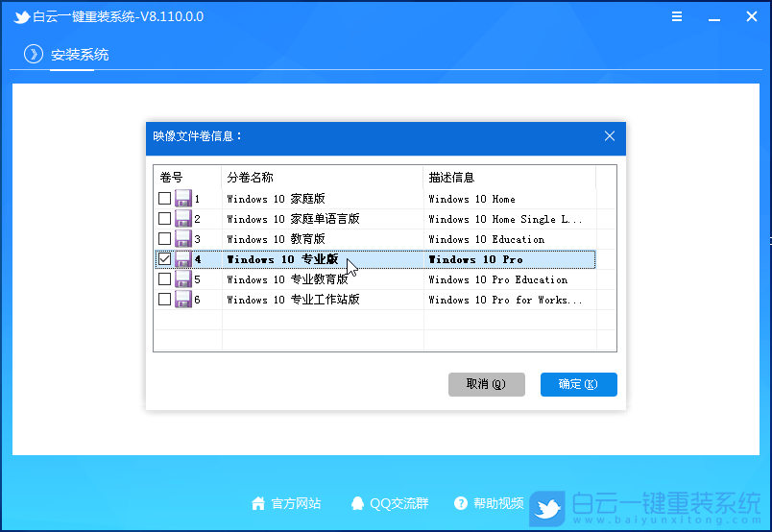Click the 'Windows 10 Pro' description cell
The height and width of the screenshot is (532, 772).
510,259
